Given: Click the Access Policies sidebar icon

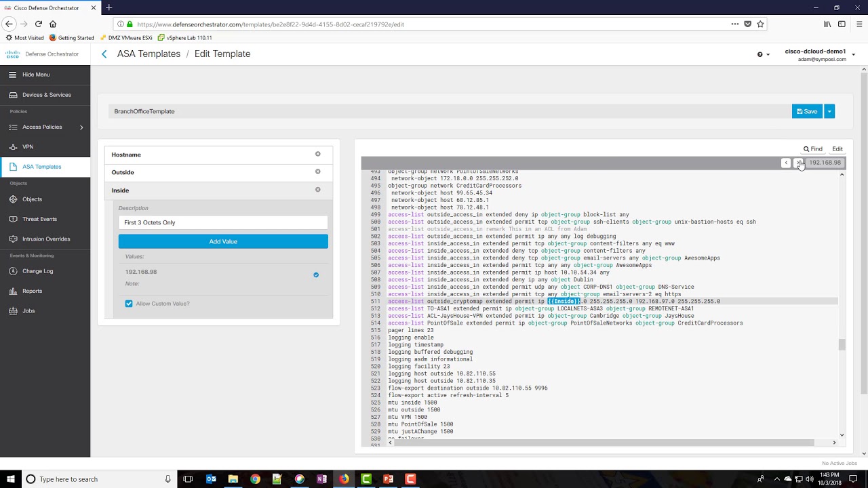Looking at the screenshot, I should [12, 127].
